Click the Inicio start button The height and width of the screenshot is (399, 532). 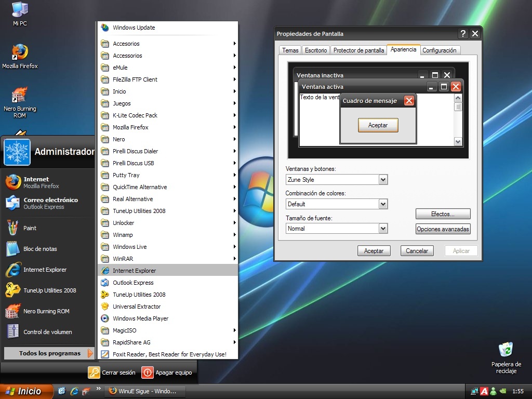click(x=26, y=391)
